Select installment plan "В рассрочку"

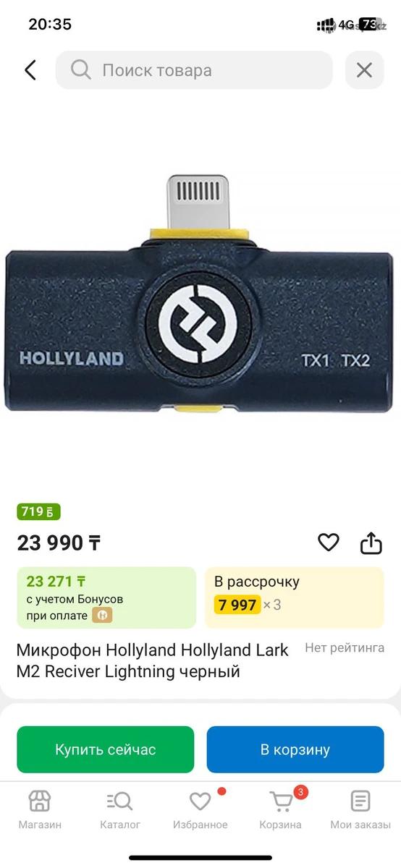tap(294, 597)
